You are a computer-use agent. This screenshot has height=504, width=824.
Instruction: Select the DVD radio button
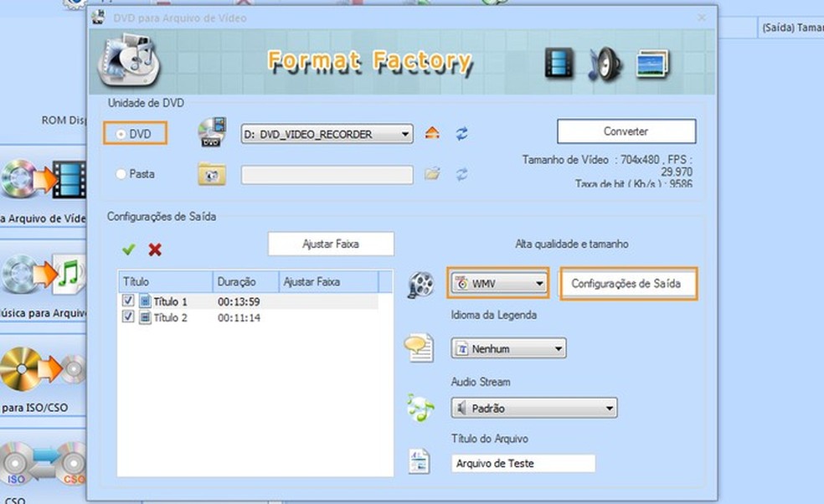pyautogui.click(x=121, y=134)
